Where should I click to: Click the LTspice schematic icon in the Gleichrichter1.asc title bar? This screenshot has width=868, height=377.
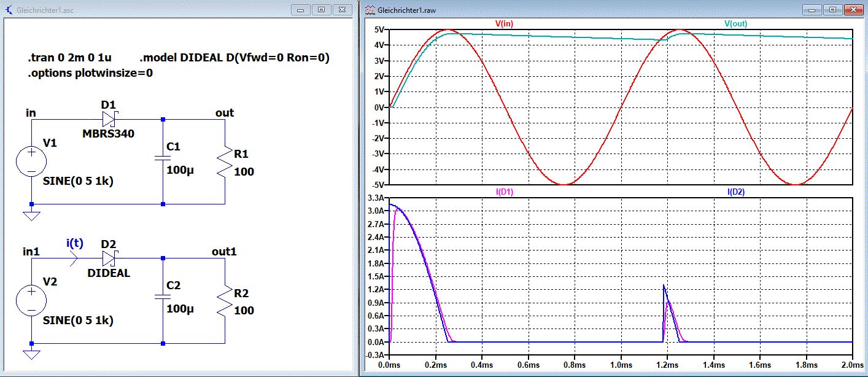[9, 10]
